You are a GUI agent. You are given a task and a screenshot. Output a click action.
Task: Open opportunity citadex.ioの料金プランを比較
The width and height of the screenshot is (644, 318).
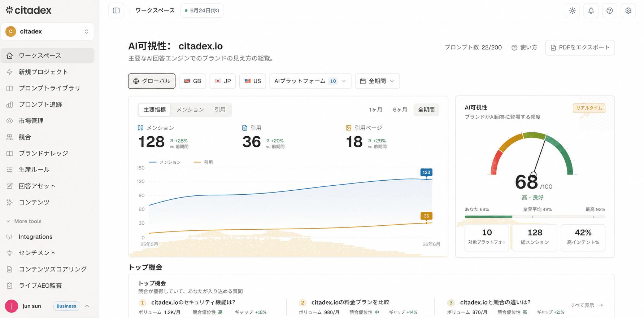(350, 302)
